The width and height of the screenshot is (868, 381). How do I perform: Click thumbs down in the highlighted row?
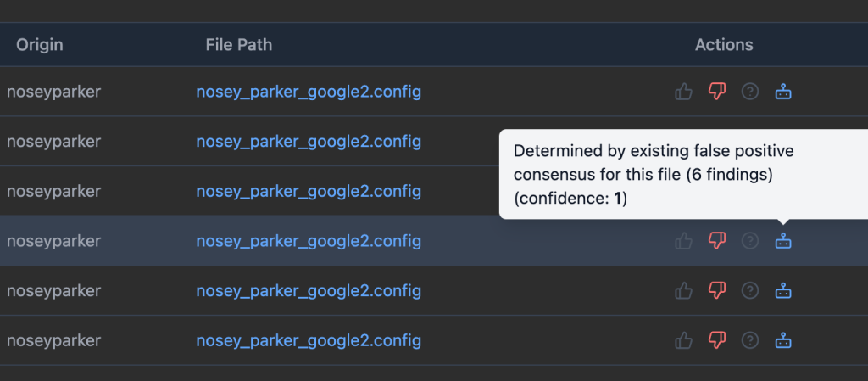click(x=717, y=241)
